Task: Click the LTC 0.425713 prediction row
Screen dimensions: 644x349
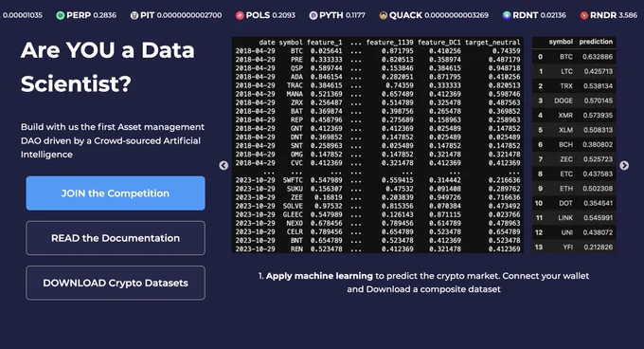Action: point(574,71)
